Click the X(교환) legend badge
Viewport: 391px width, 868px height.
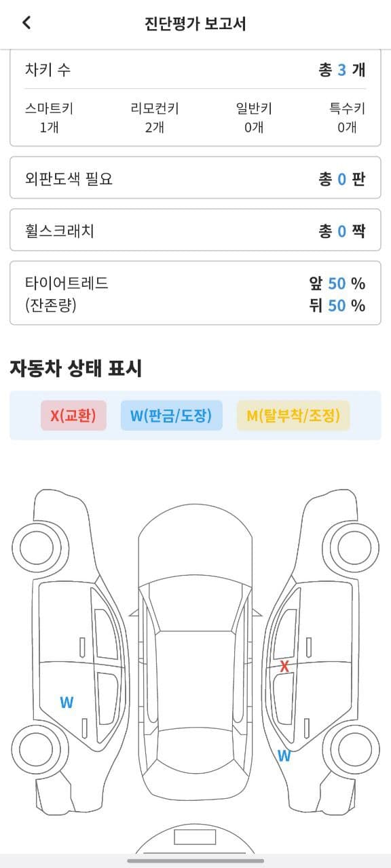click(x=73, y=416)
